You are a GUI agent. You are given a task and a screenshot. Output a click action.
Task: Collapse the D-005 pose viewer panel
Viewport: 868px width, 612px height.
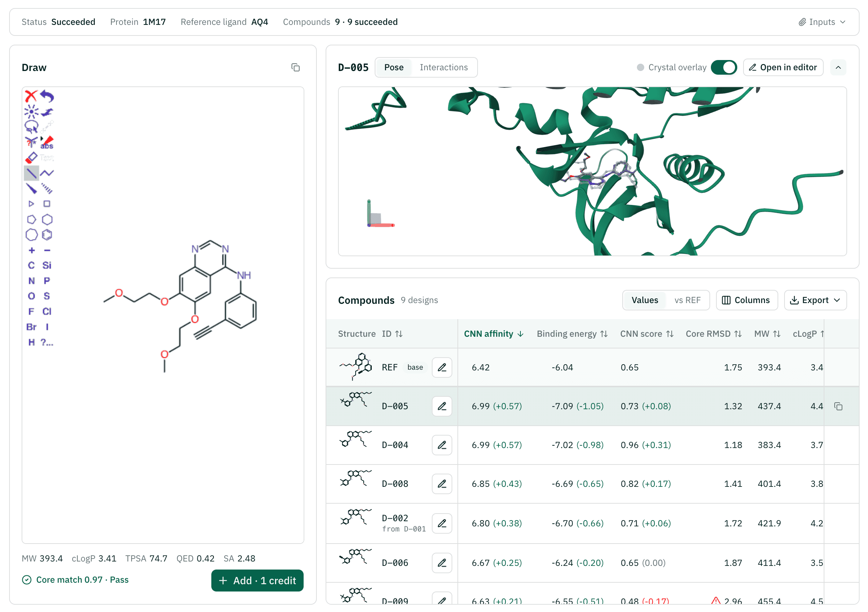coord(838,68)
